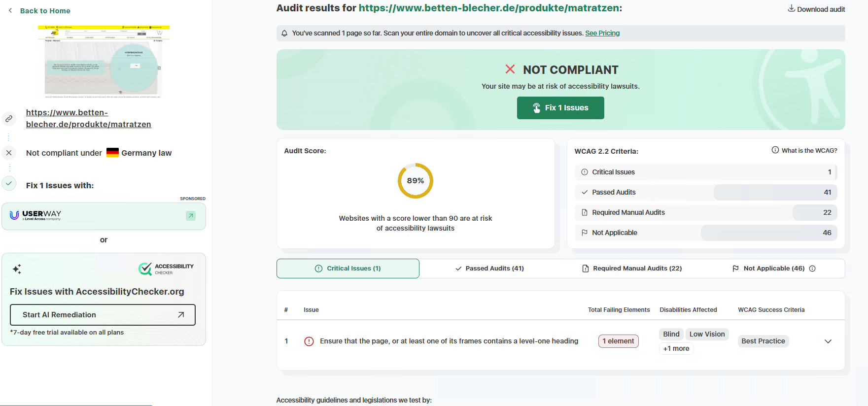
Task: Open Required Manual Audits (22) tab
Action: tap(632, 269)
